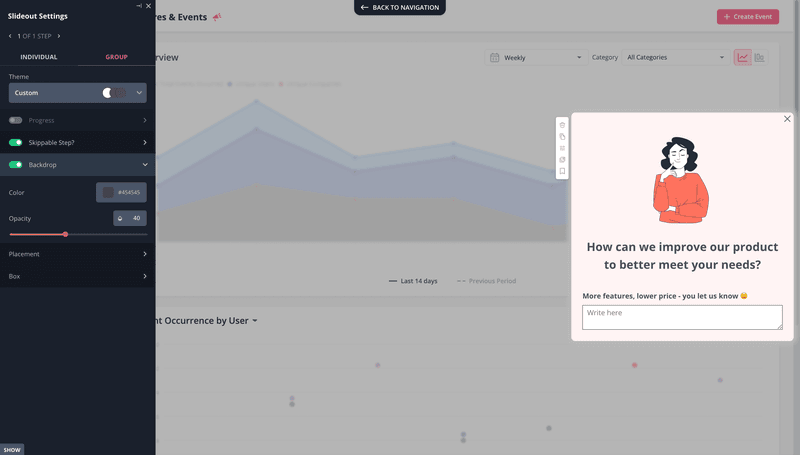Close the Slideout Settings panel

[148, 6]
